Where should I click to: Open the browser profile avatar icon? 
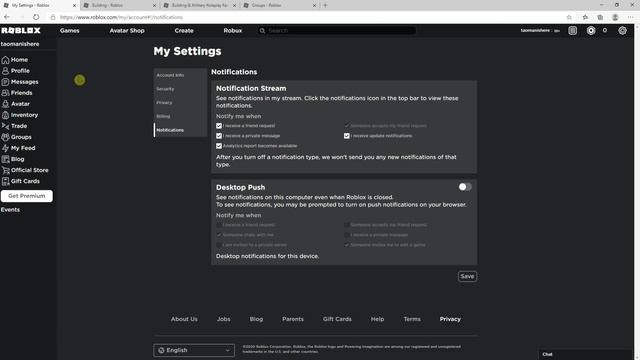tap(615, 17)
